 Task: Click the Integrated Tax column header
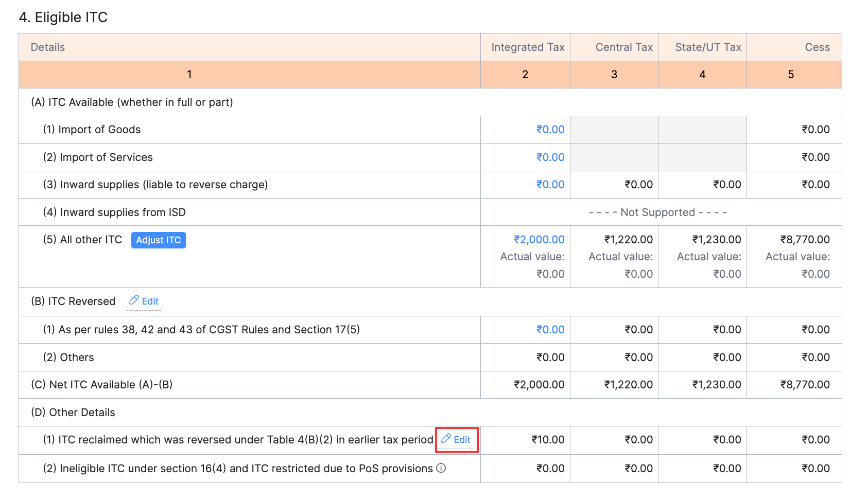tap(528, 47)
